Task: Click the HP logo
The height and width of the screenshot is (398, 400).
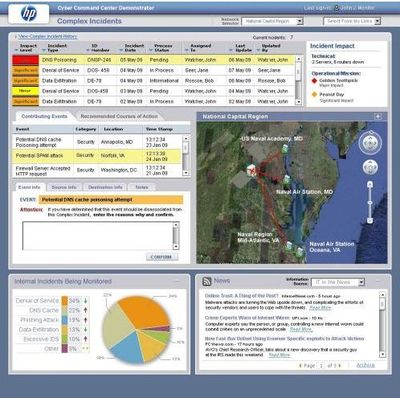Action: coord(29,14)
